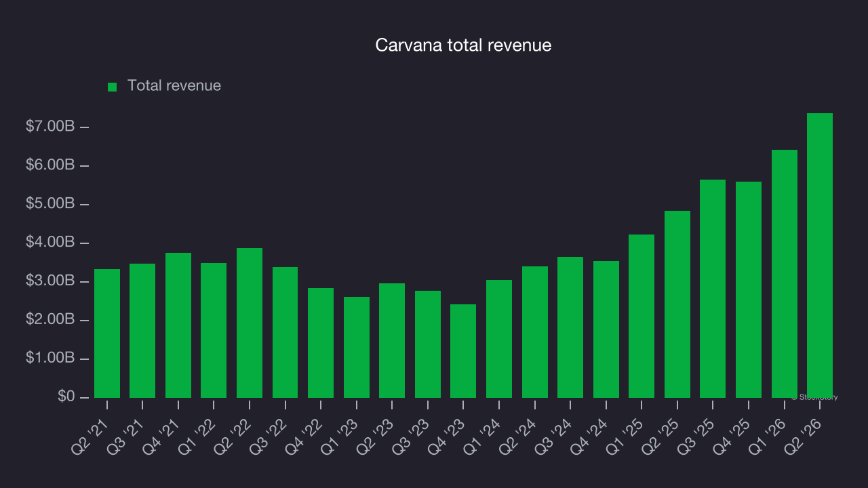Select the Q1 '23 revenue bar
The height and width of the screenshot is (488, 868).
click(x=357, y=347)
